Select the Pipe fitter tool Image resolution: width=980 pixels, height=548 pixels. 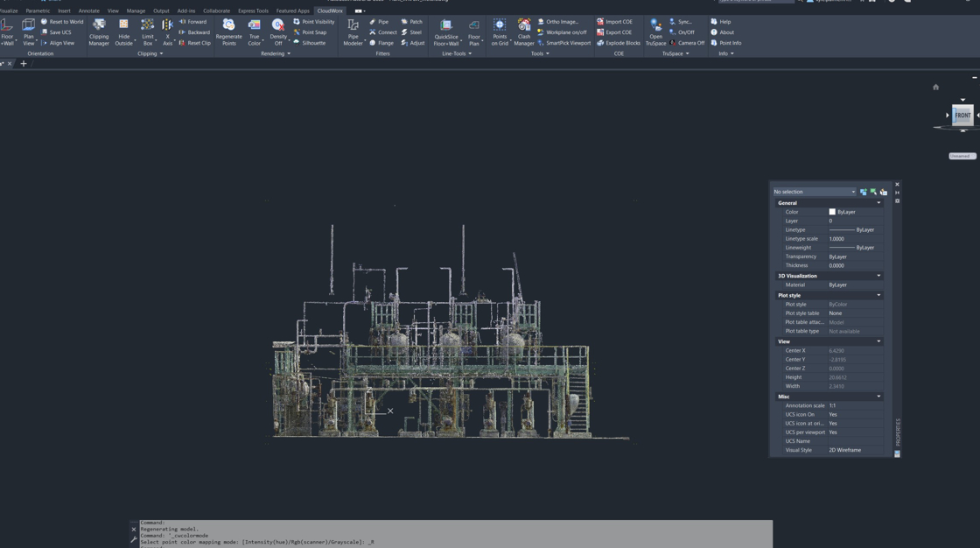[x=379, y=21]
